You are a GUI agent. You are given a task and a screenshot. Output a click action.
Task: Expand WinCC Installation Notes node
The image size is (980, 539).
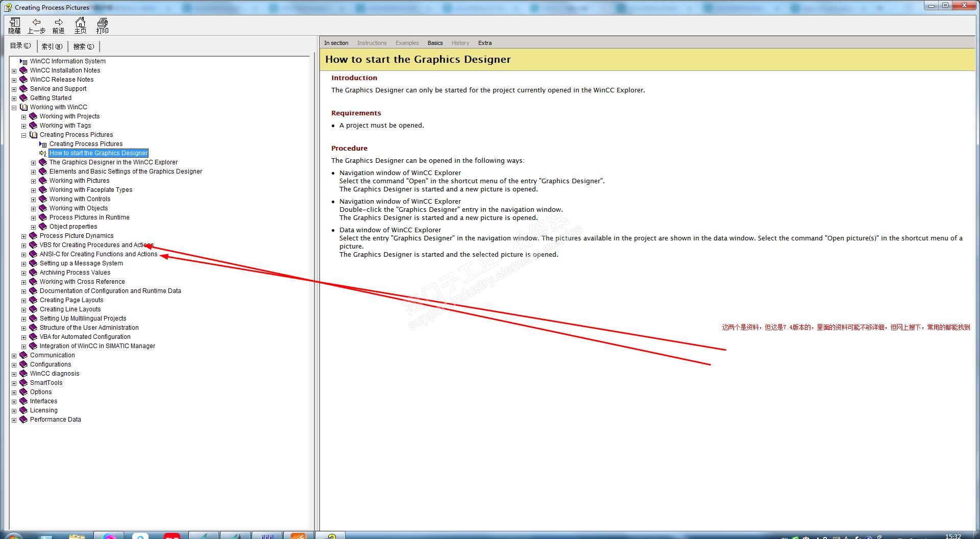tap(14, 71)
